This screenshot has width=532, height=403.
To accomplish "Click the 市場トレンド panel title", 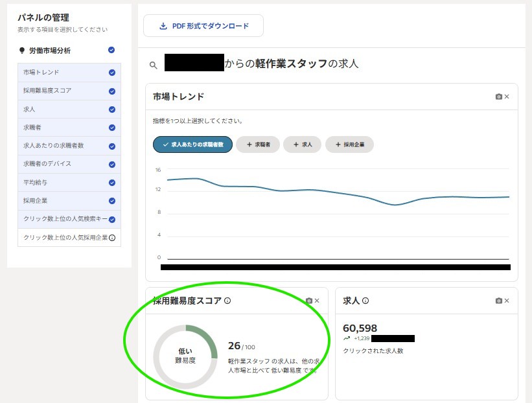I will (x=178, y=97).
